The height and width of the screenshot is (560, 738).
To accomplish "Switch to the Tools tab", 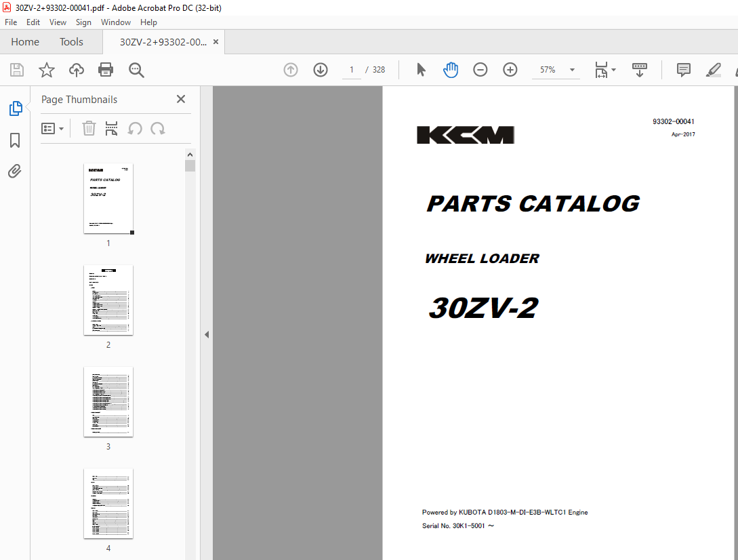I will [71, 42].
